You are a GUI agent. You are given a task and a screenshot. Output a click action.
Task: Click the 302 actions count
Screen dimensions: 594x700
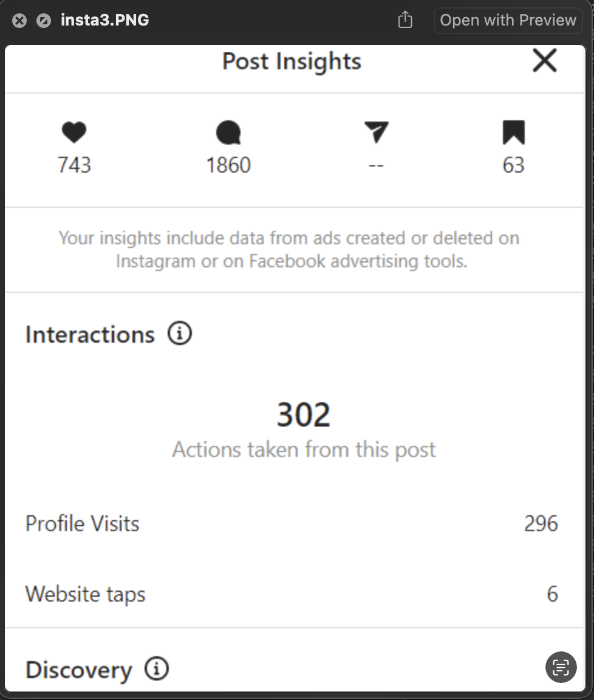point(304,415)
